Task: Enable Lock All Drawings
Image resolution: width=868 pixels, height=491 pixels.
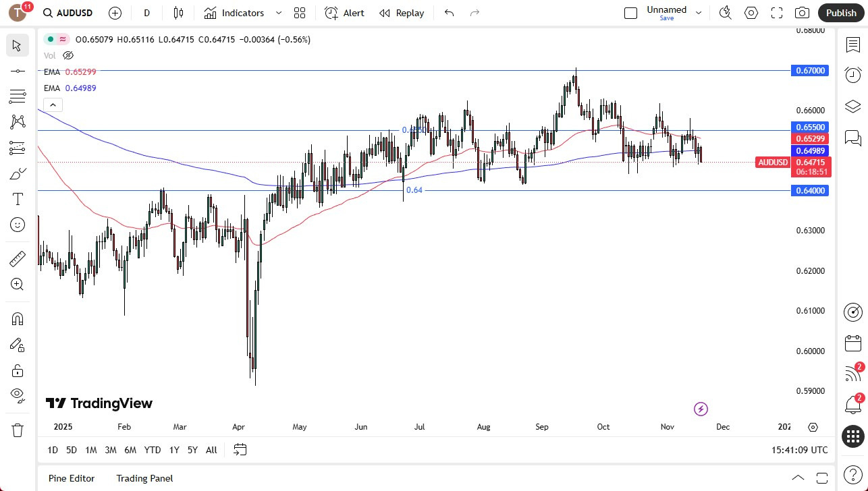Action: pyautogui.click(x=18, y=370)
